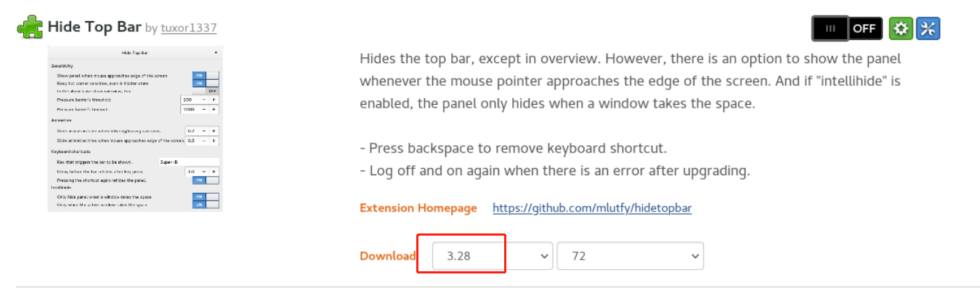Image resolution: width=980 pixels, height=296 pixels.
Task: Click 'Keep hot corner sensitive' switch in preview
Action: tap(206, 83)
